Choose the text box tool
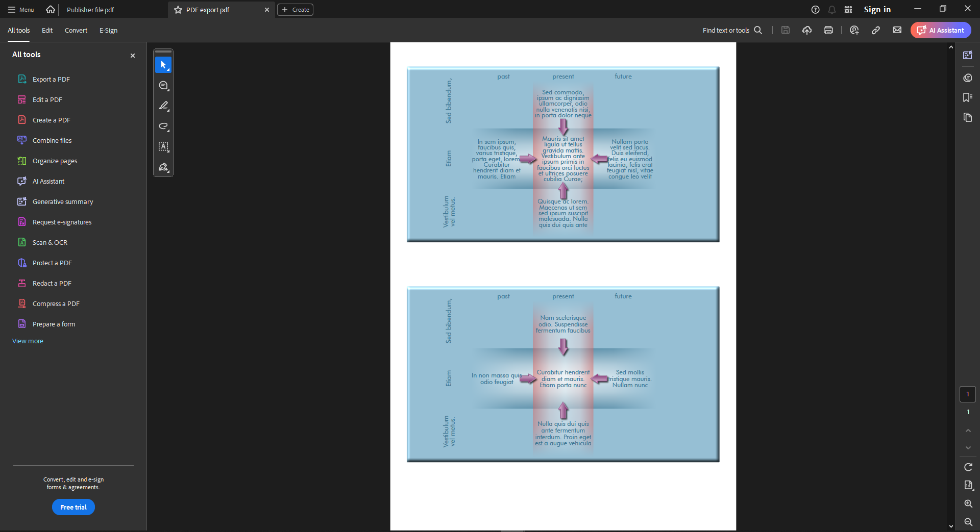 pyautogui.click(x=163, y=147)
